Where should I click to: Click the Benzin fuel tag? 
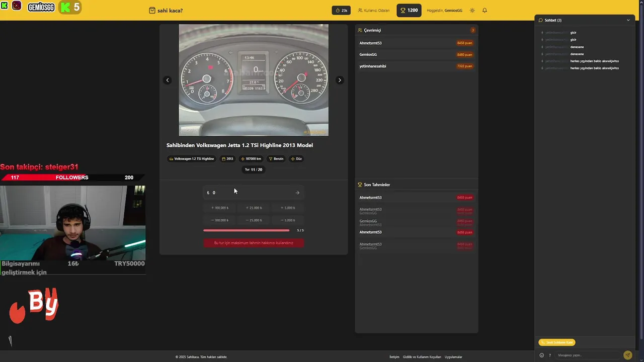coord(276,159)
